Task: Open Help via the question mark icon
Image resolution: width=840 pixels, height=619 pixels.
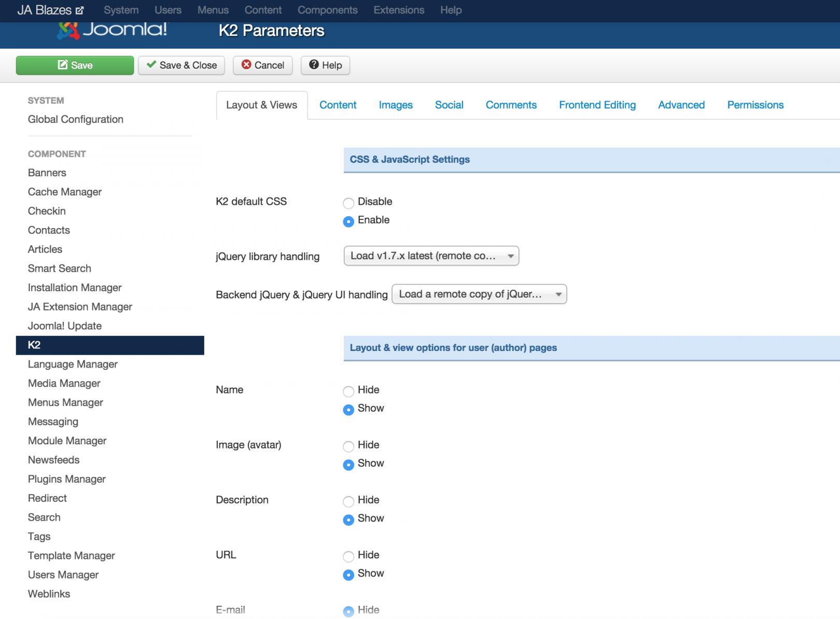Action: pos(314,65)
